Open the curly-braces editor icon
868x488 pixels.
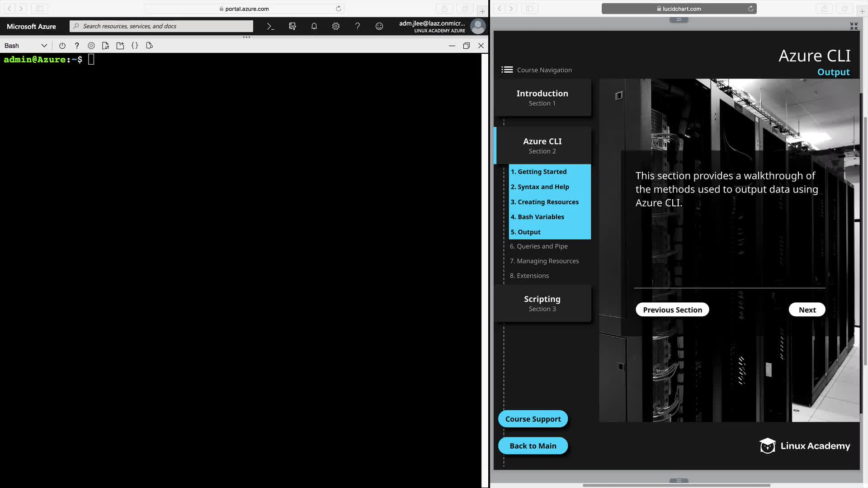[x=135, y=46]
